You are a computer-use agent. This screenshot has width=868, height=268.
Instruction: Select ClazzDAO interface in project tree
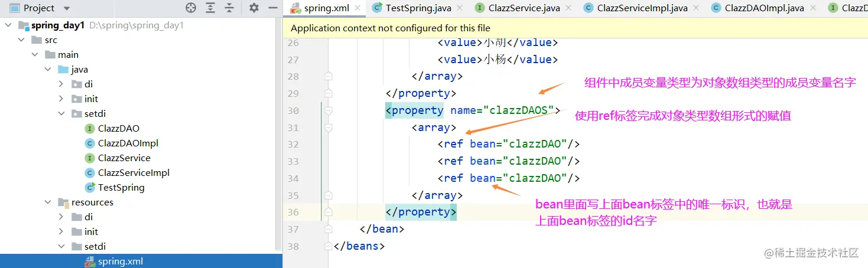[x=119, y=129]
